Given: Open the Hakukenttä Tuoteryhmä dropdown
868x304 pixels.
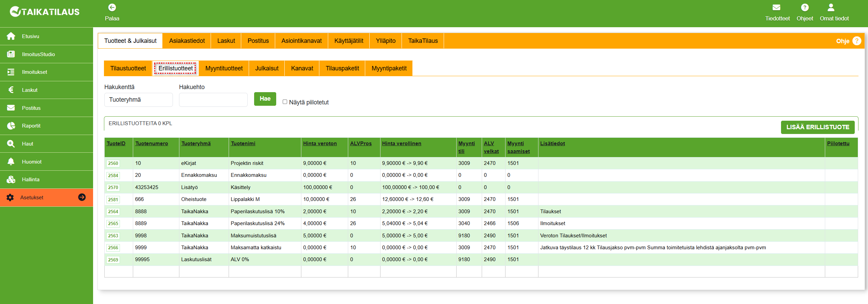Looking at the screenshot, I should tap(138, 100).
